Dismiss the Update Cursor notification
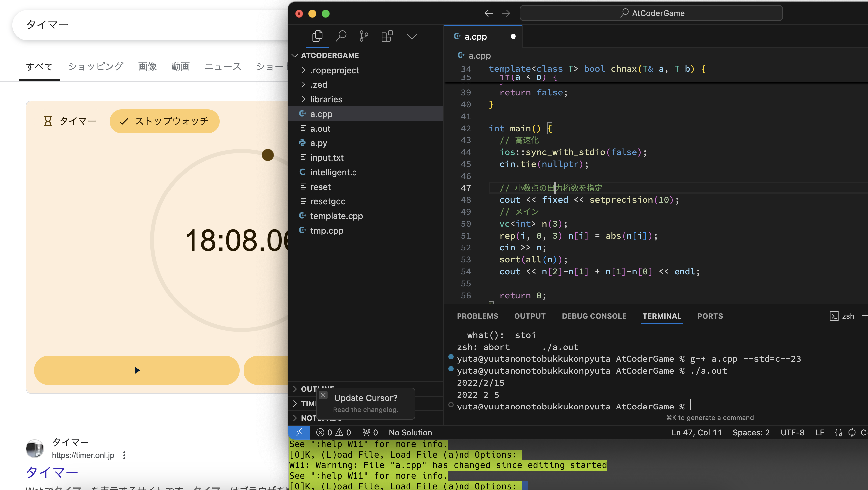868x490 pixels. tap(323, 395)
